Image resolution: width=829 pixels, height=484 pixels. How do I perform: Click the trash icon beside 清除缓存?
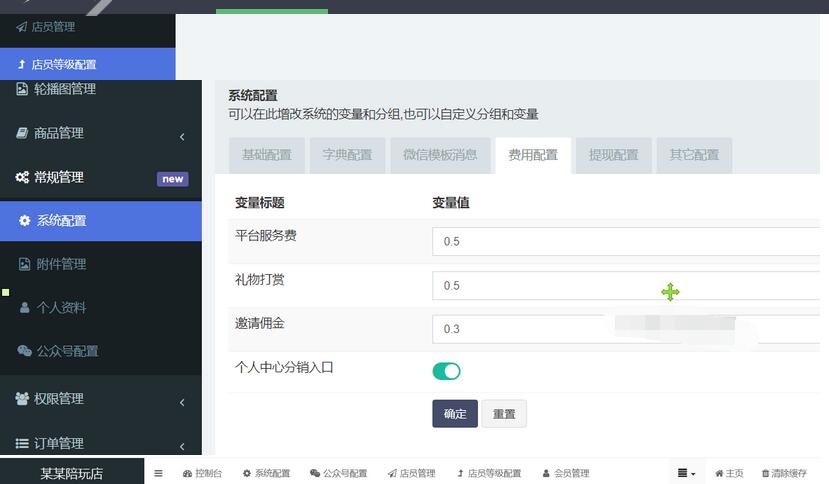(x=765, y=473)
